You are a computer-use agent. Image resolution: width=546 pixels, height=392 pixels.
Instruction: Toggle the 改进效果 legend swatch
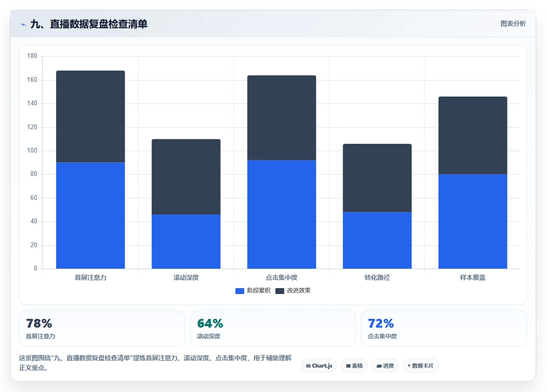[x=280, y=291]
